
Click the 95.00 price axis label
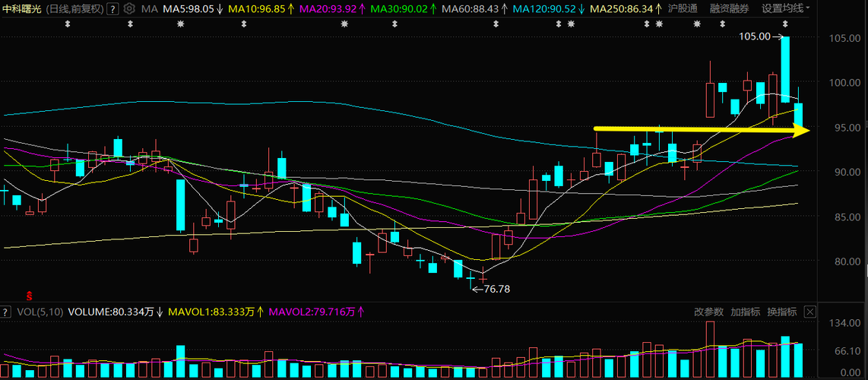click(x=849, y=127)
